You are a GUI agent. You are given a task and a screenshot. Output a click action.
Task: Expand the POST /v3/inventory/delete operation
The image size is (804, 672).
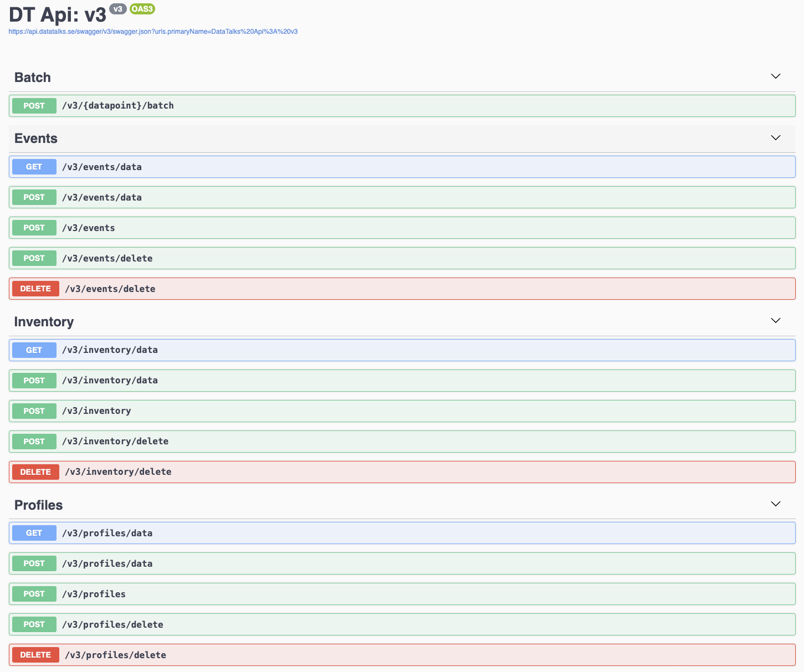click(402, 442)
